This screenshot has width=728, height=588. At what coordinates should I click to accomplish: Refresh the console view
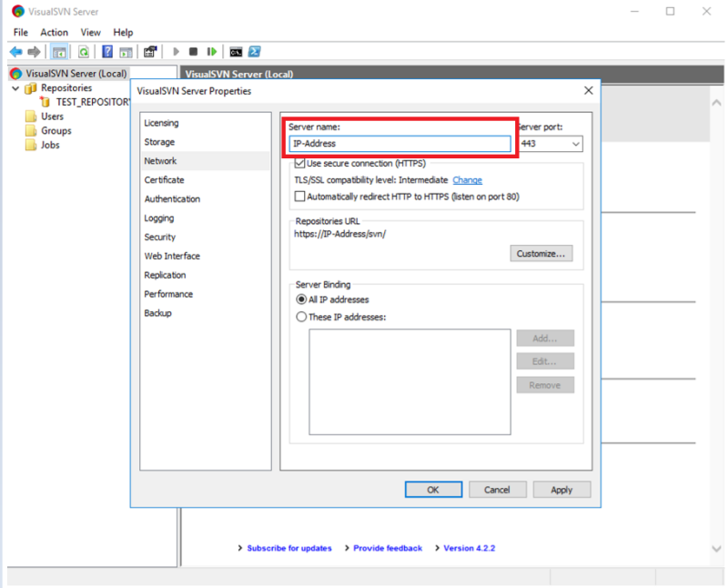pos(84,51)
